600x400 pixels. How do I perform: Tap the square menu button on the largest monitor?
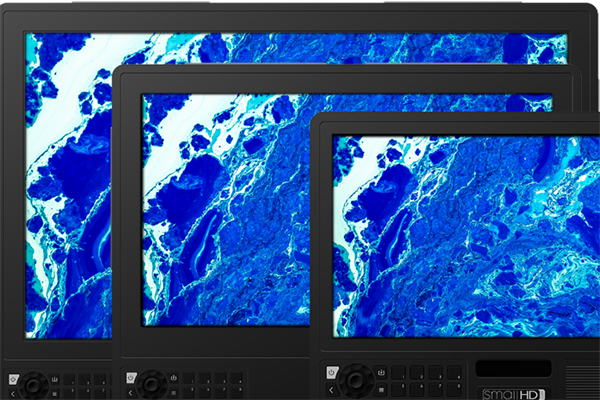(x=55, y=394)
